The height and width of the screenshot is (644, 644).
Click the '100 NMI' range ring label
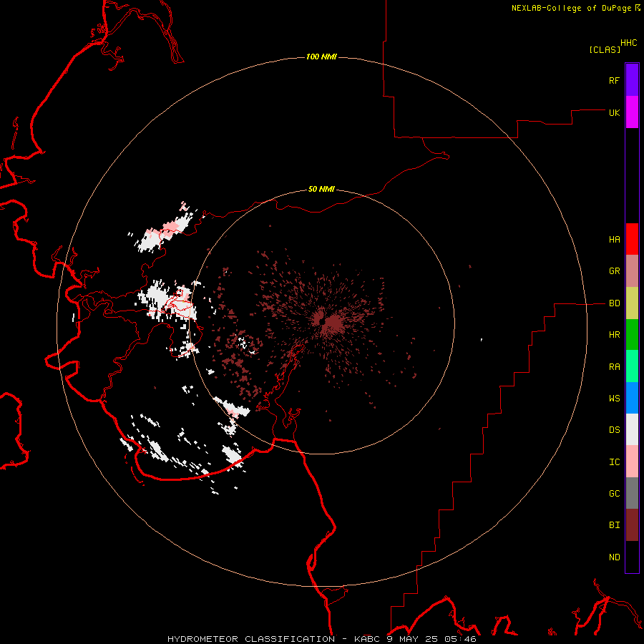(321, 57)
